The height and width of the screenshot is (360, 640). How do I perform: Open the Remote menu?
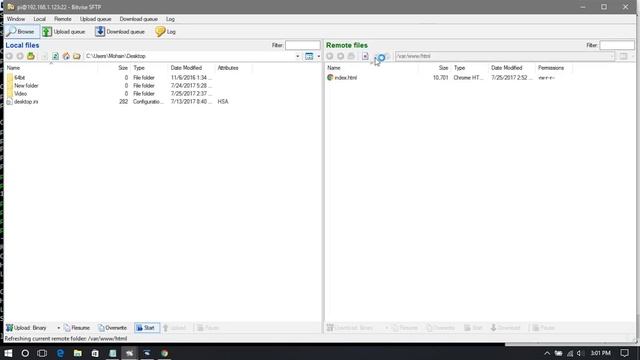pos(62,19)
